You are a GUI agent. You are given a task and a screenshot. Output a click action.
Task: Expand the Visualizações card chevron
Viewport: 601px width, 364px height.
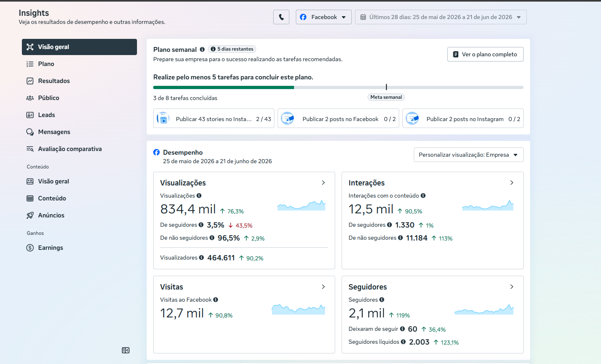pos(323,183)
